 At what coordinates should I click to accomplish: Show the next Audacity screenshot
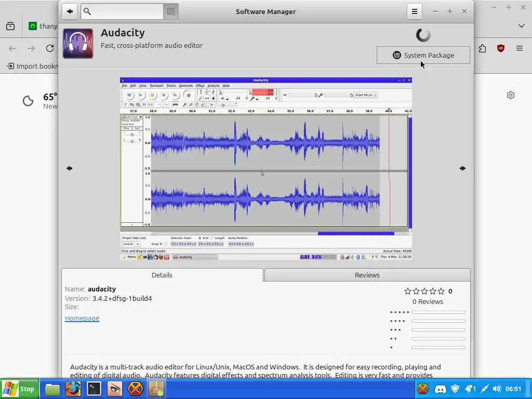(x=462, y=168)
